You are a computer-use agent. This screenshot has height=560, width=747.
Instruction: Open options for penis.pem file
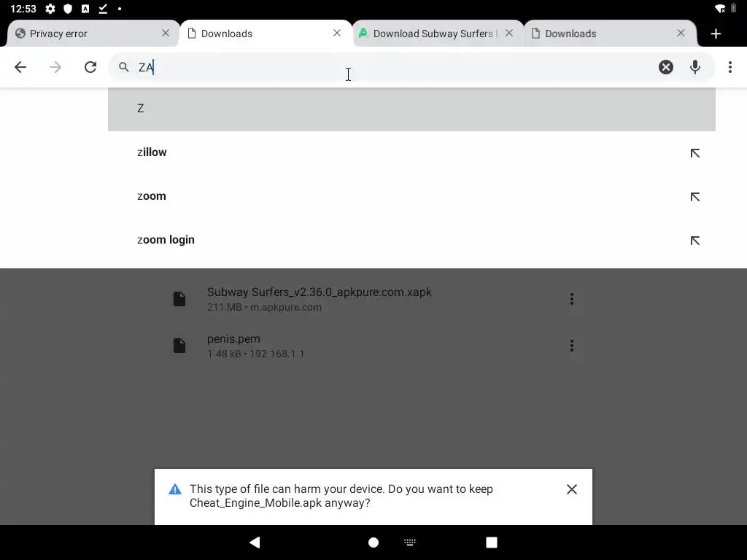coord(572,346)
